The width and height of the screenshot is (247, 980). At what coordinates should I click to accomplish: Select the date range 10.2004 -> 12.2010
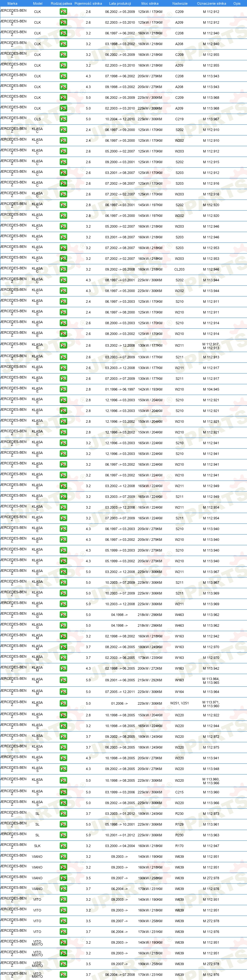120,119
